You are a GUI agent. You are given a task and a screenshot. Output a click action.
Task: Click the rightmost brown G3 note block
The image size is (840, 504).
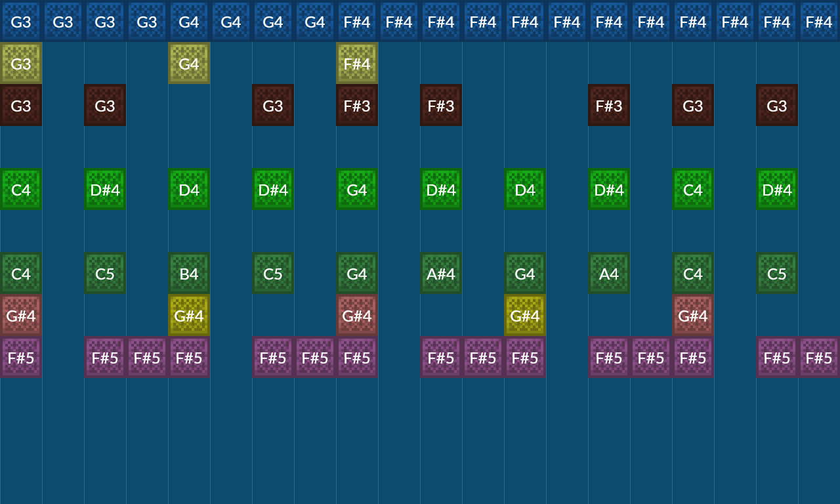777,105
